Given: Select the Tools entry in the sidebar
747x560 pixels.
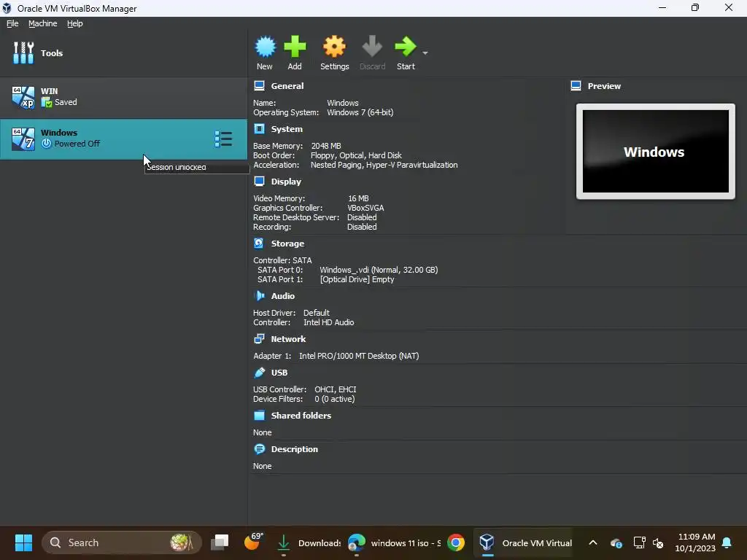Looking at the screenshot, I should click(124, 52).
